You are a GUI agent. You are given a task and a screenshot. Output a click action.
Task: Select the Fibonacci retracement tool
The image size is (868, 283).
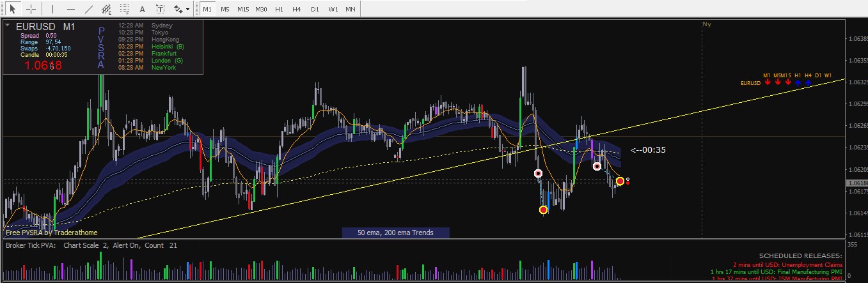[x=125, y=10]
